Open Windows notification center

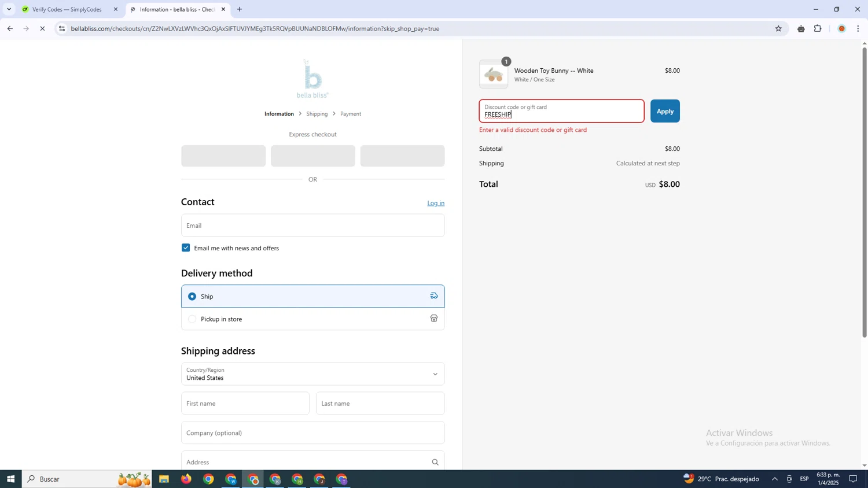pyautogui.click(x=854, y=479)
